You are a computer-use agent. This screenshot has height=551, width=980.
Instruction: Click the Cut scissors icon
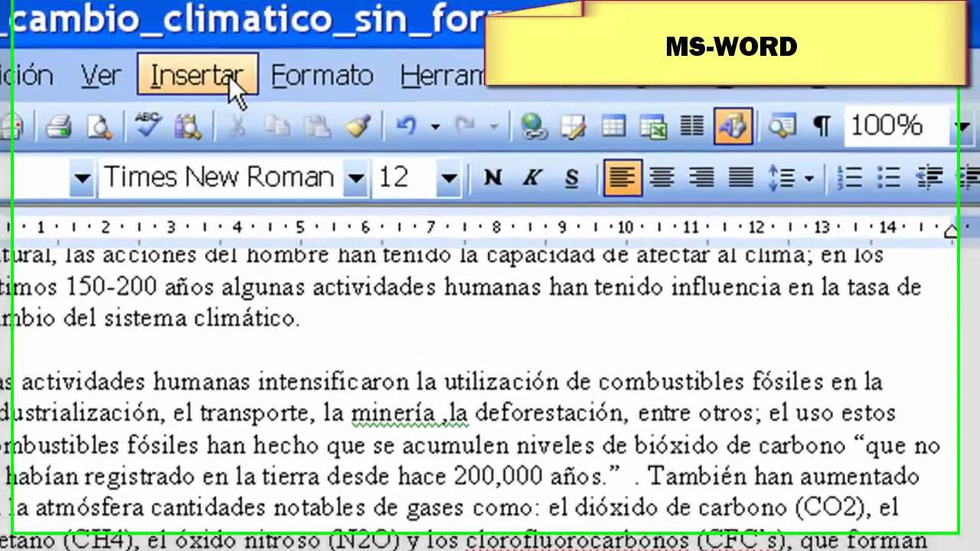237,126
